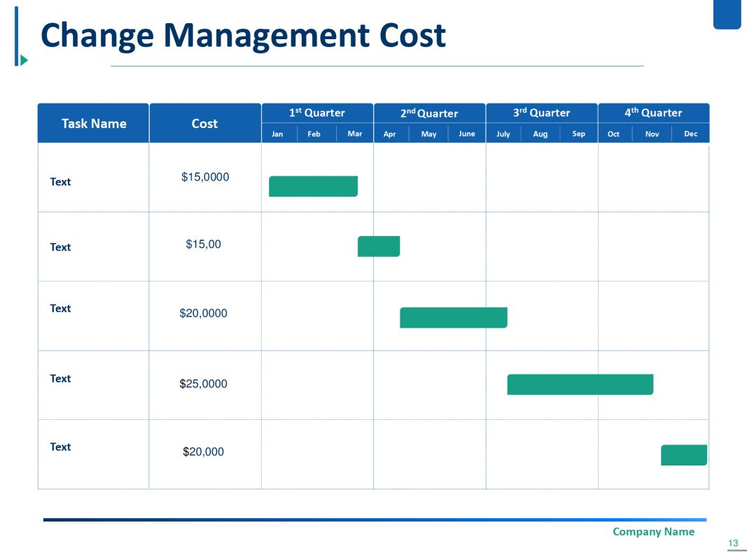Select the $25,0000 cost value
Image resolution: width=747 pixels, height=560 pixels.
(x=204, y=384)
